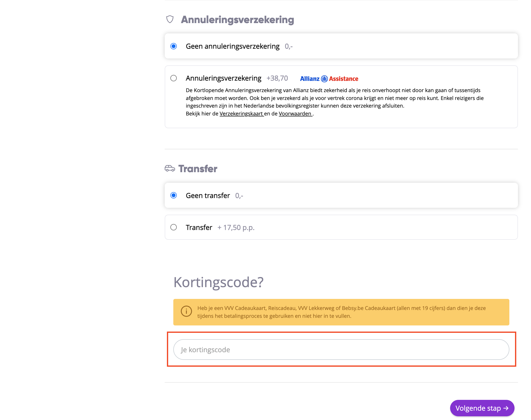531x420 pixels.
Task: Choose the Transfer + 17,50 p.p. radio option
Action: pyautogui.click(x=174, y=227)
